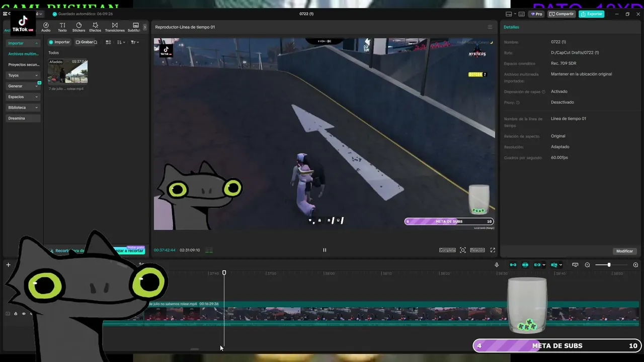
Task: Click the Relación aspect ratio button
Action: [477, 250]
